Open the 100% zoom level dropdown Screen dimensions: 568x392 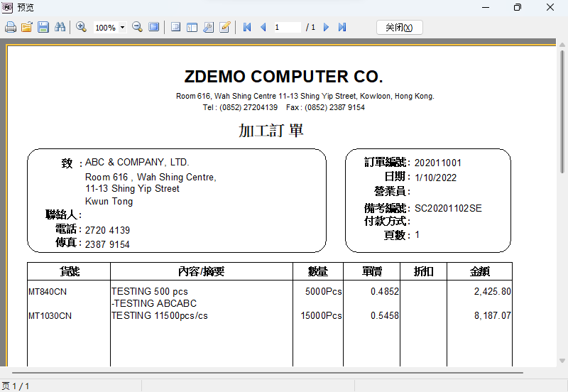122,28
